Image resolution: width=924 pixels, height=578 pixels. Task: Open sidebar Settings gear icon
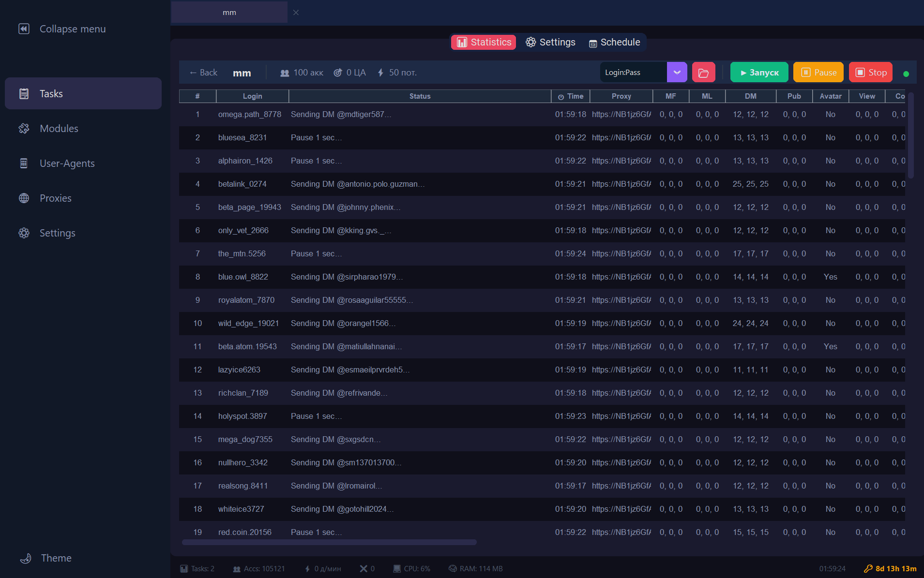tap(24, 233)
